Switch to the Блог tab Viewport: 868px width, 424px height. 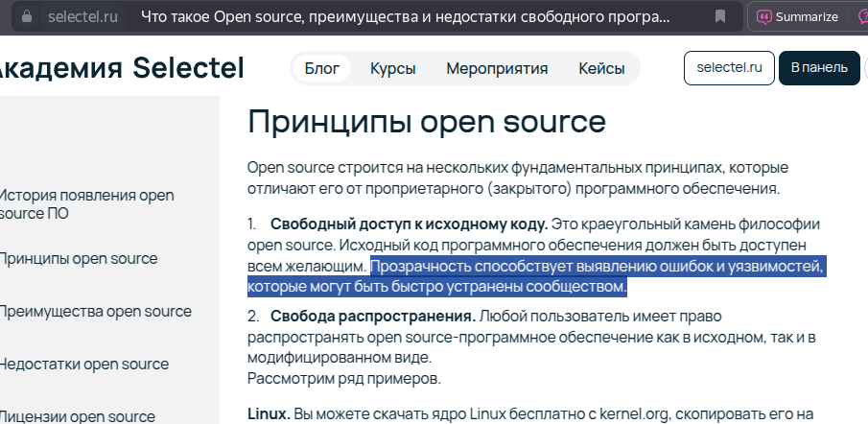(322, 68)
